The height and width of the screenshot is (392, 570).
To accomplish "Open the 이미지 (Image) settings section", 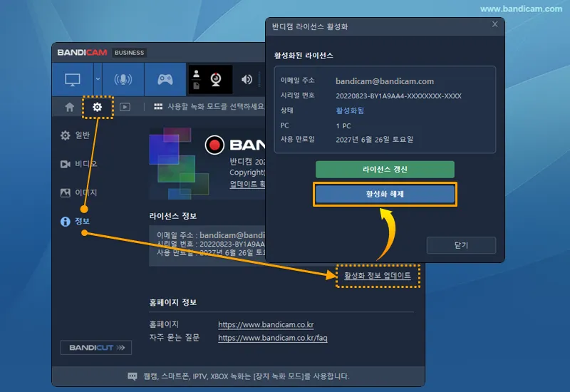I will point(78,192).
